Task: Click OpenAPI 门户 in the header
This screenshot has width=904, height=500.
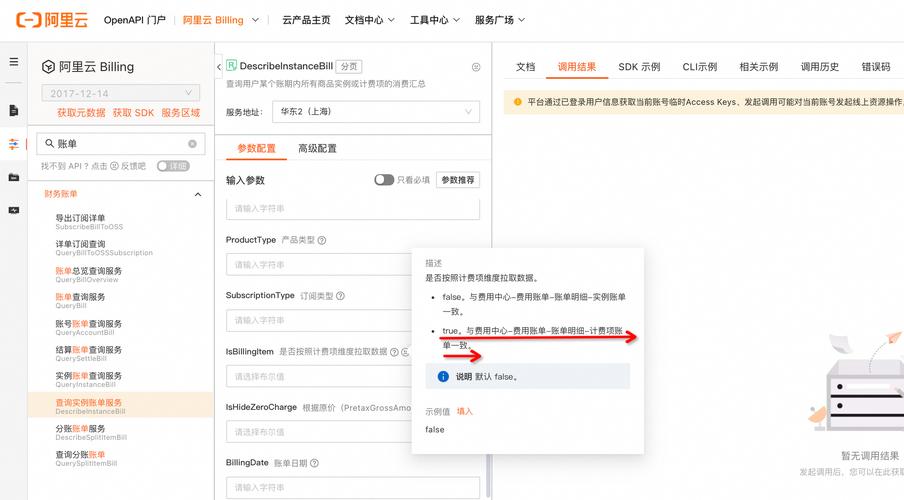Action: (x=134, y=20)
